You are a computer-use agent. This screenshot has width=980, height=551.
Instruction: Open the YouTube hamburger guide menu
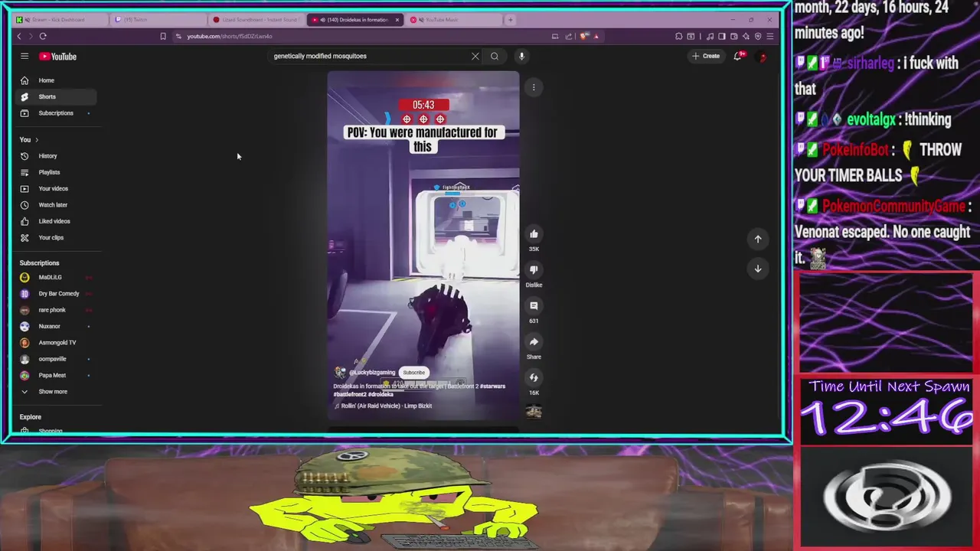(x=24, y=56)
